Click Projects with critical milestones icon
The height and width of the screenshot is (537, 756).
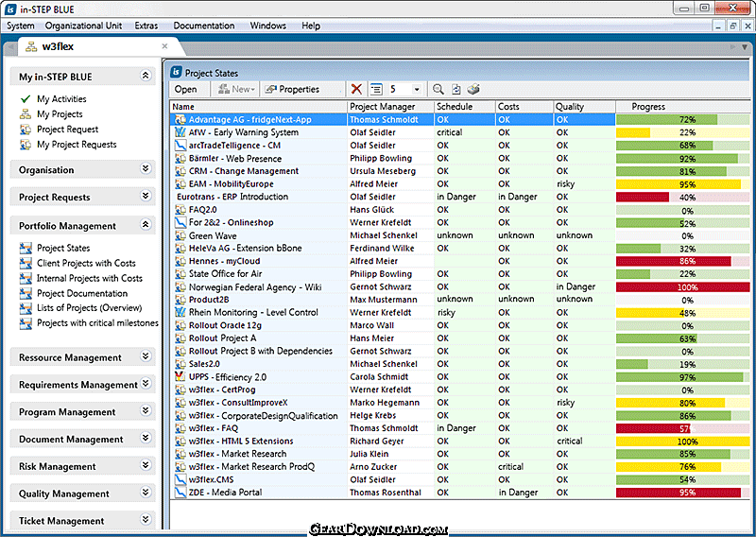[x=26, y=323]
